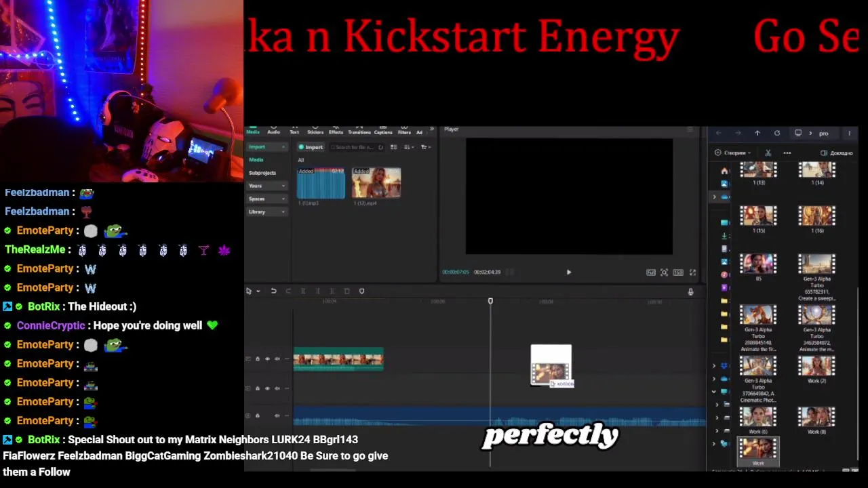Viewport: 868px width, 488px height.
Task: Click Home in File Explorer navigation pane
Action: [724, 171]
